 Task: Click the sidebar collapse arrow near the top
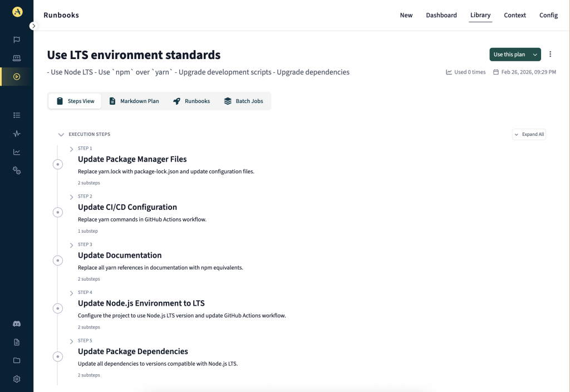click(x=33, y=25)
